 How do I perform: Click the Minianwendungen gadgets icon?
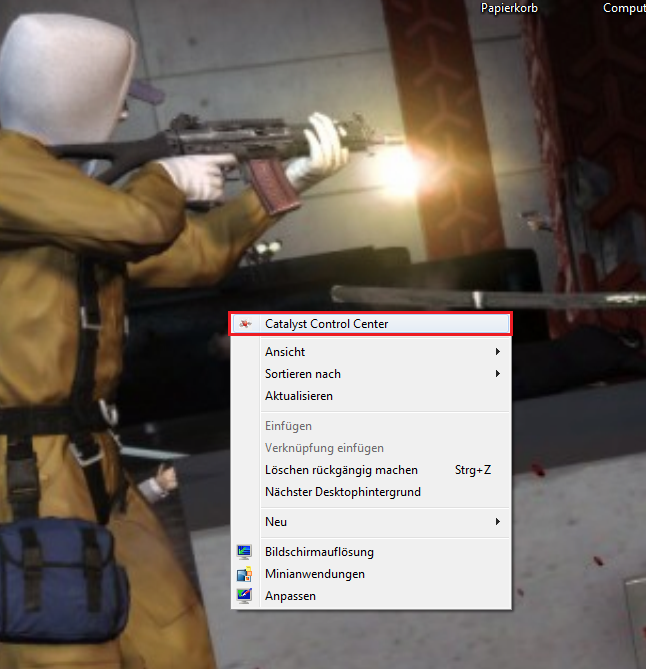(244, 574)
